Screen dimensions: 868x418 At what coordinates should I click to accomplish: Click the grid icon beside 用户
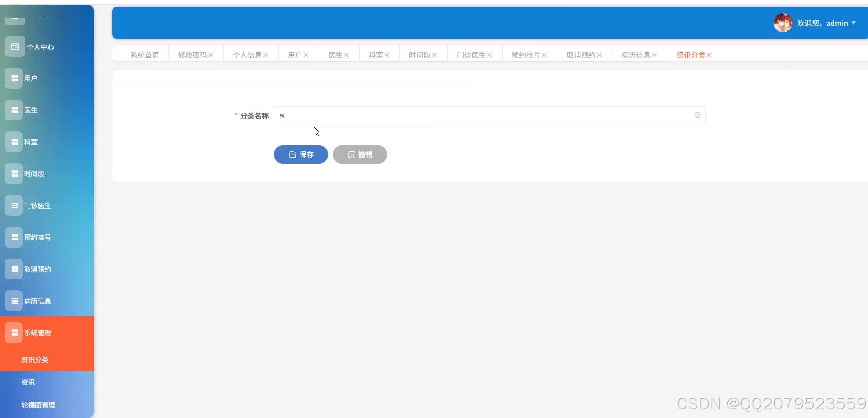click(15, 78)
